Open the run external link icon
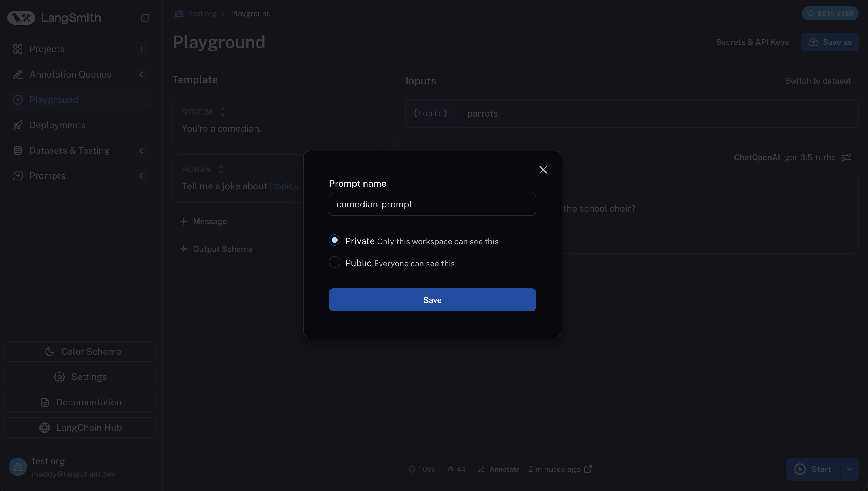The width and height of the screenshot is (868, 491). 588,469
